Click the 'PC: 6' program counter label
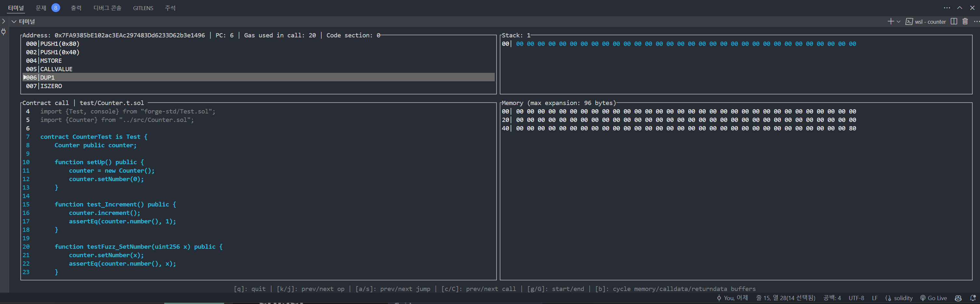The image size is (980, 304). click(224, 35)
